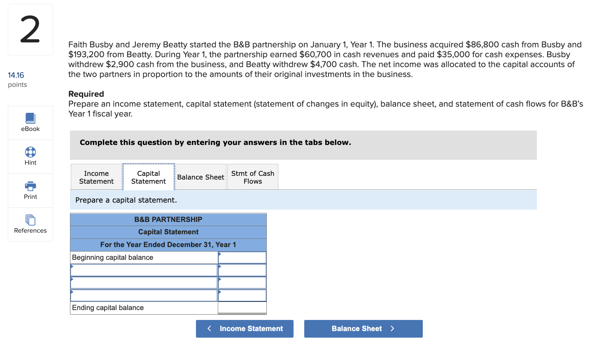This screenshot has height=364, width=592.
Task: Click the question number 2 box
Action: [x=30, y=30]
